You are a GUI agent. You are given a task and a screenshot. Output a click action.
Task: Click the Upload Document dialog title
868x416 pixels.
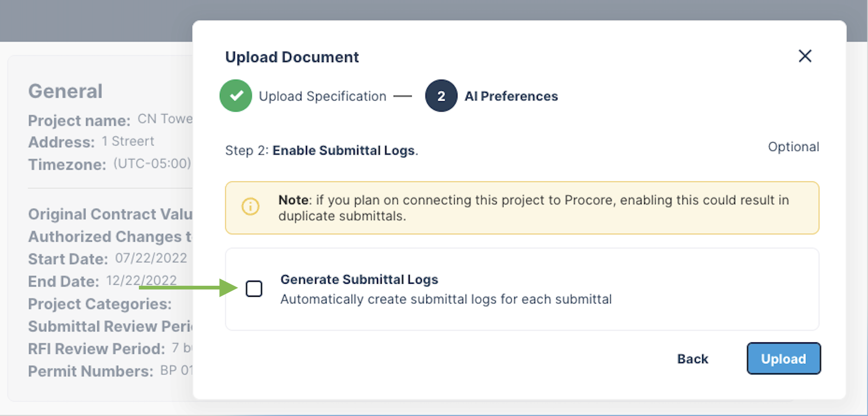coord(292,57)
